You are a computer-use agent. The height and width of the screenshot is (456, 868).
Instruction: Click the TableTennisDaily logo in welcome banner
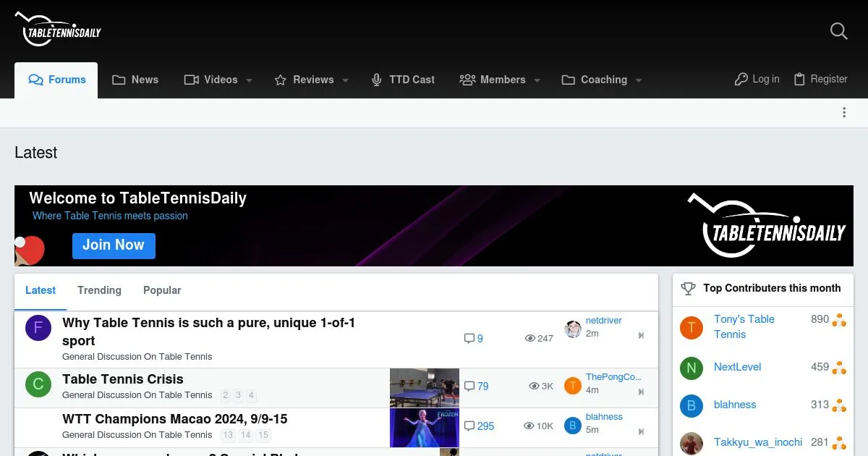pyautogui.click(x=766, y=225)
